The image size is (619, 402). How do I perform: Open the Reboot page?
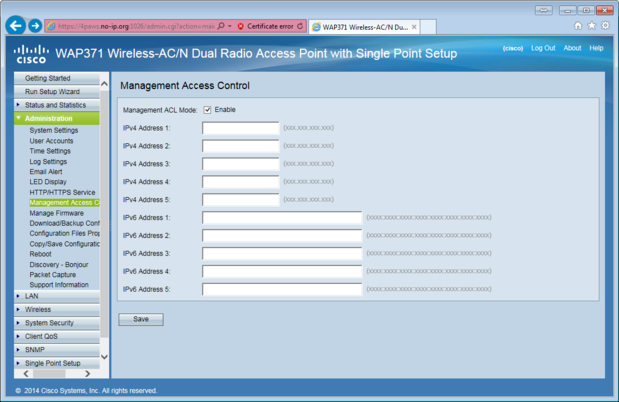tap(40, 254)
